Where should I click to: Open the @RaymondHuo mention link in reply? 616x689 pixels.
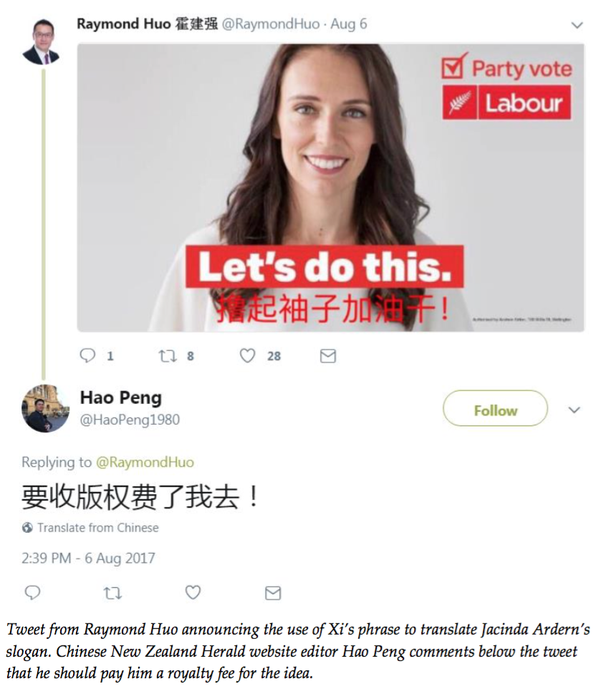(x=145, y=462)
